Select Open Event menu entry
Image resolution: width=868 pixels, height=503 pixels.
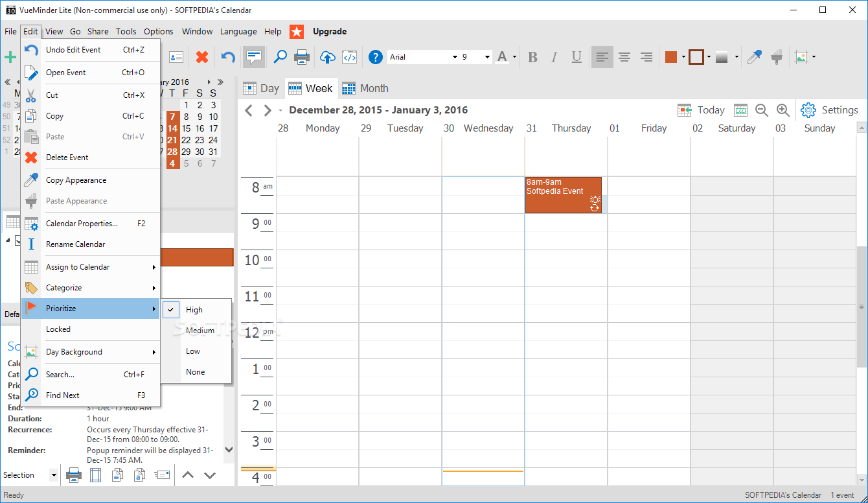click(91, 73)
